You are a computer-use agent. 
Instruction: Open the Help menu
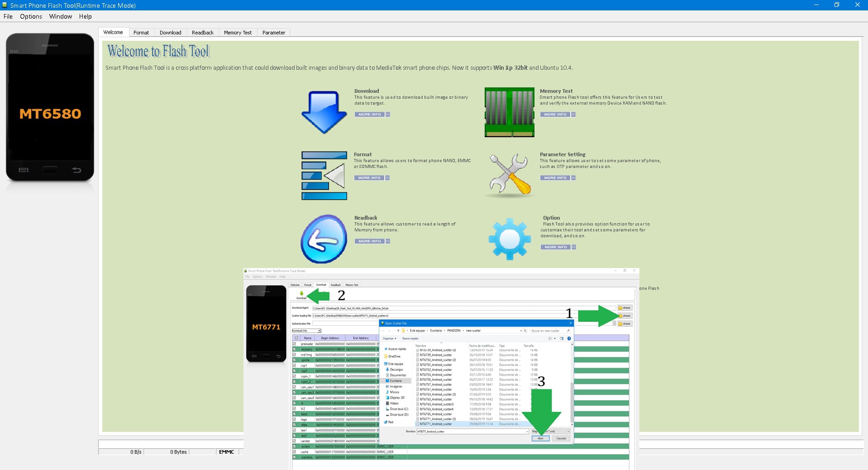[x=85, y=16]
